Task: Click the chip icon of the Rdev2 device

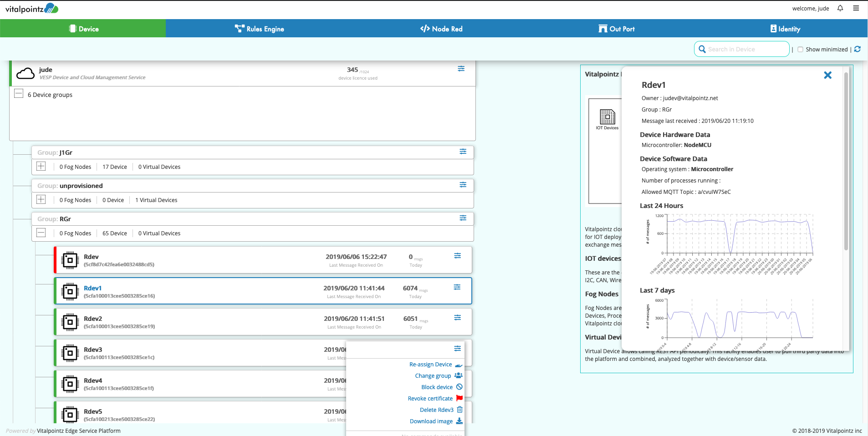Action: pos(70,322)
